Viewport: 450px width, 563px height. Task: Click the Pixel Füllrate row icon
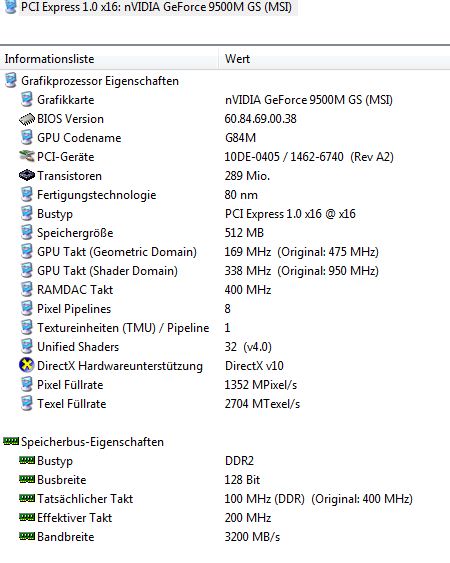coord(27,385)
